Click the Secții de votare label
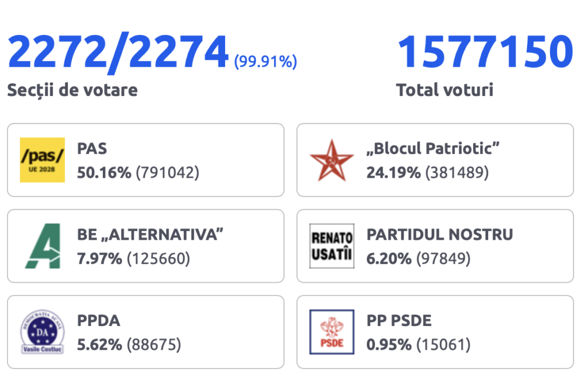Image resolution: width=588 pixels, height=376 pixels. click(x=72, y=90)
